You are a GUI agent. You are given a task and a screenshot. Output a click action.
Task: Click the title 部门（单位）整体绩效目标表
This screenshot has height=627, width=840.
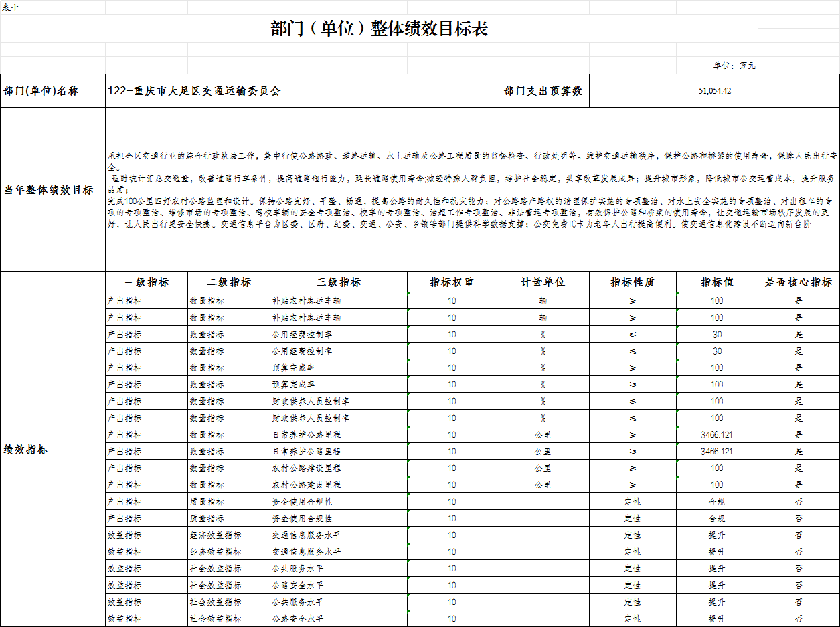[x=380, y=29]
